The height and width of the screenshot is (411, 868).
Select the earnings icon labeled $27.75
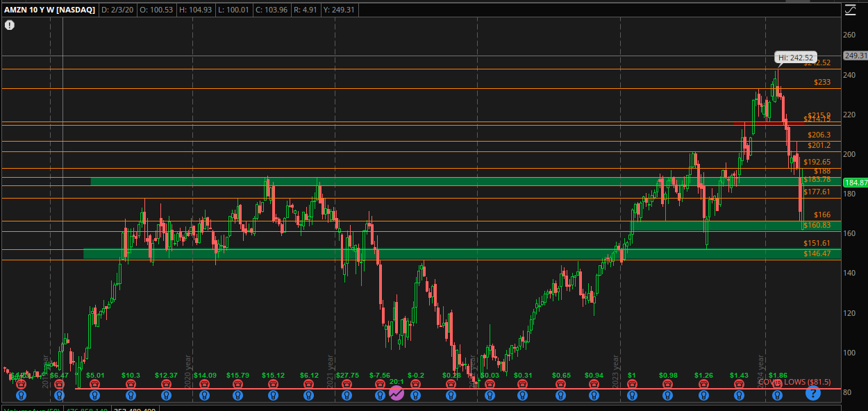[x=344, y=384]
